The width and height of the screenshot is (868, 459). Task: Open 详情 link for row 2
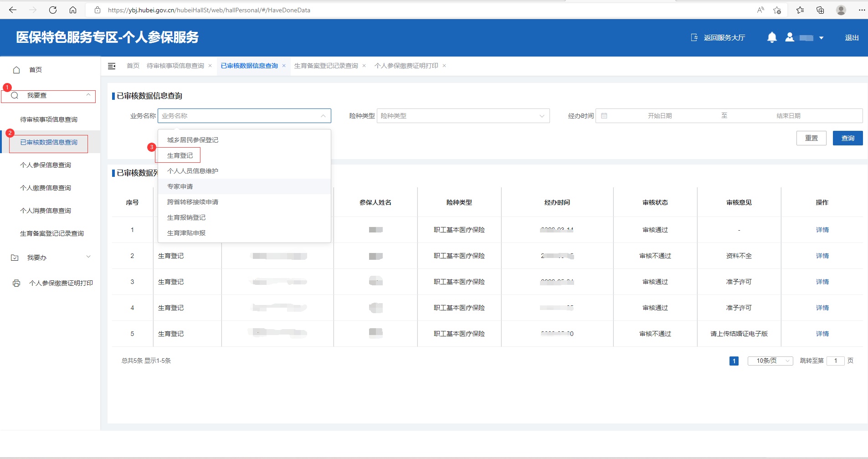pyautogui.click(x=822, y=256)
